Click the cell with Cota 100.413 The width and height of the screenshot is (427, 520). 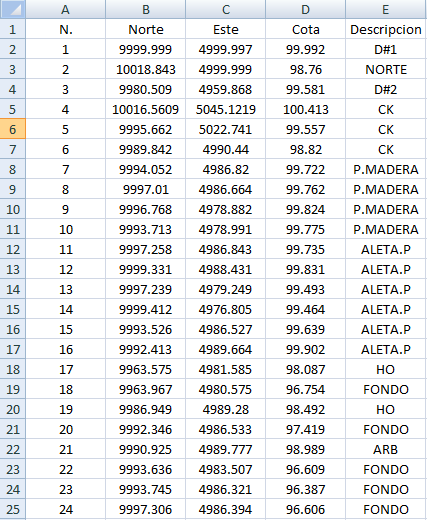coord(306,109)
